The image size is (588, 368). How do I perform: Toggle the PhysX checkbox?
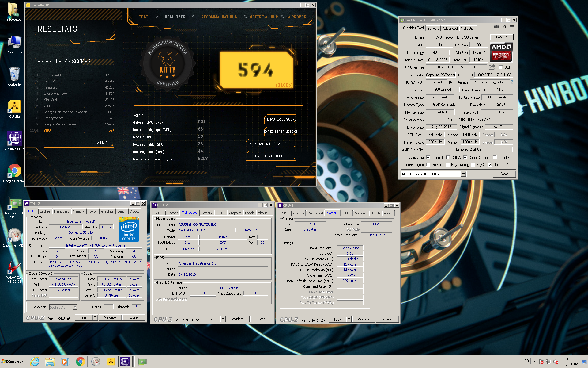pyautogui.click(x=473, y=165)
